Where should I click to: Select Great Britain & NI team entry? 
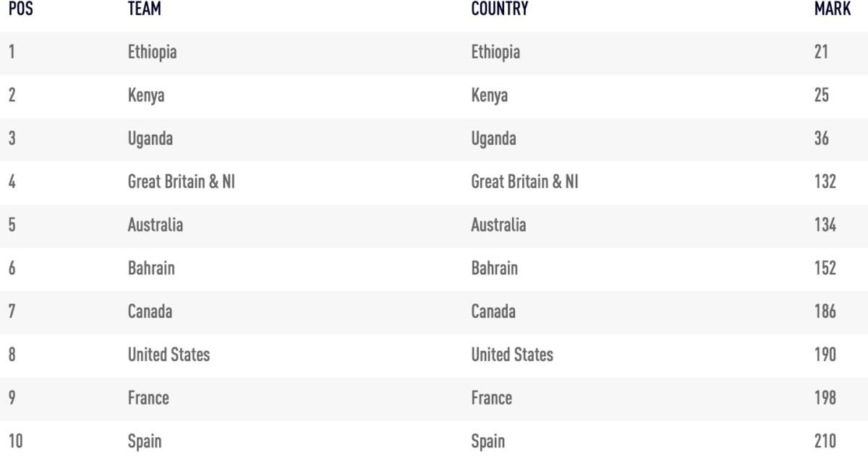[x=182, y=182]
